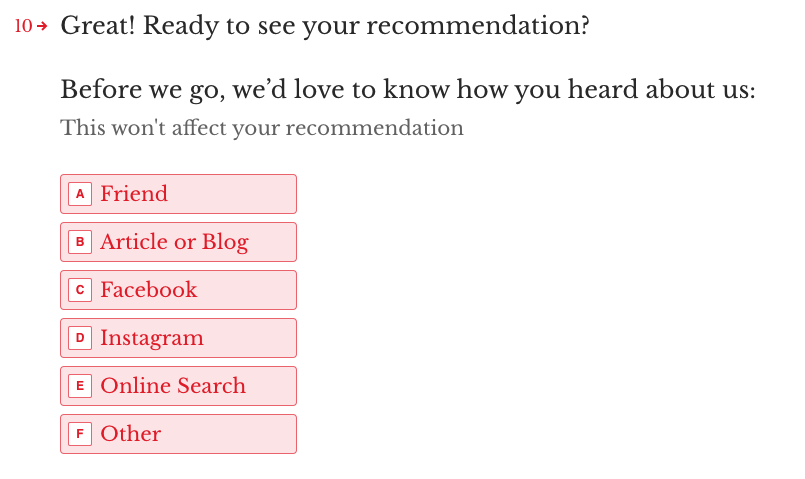Click the letter B key badge

click(x=80, y=242)
